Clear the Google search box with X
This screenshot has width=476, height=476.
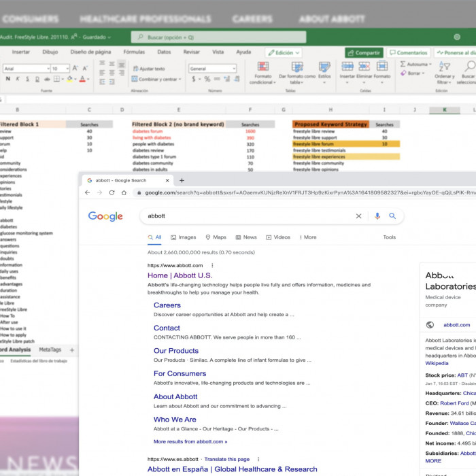358,216
